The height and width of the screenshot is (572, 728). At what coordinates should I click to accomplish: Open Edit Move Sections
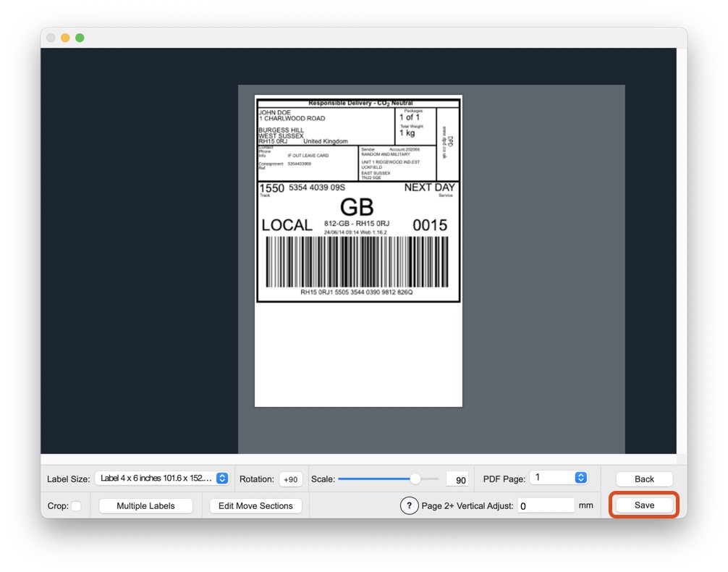tap(255, 506)
